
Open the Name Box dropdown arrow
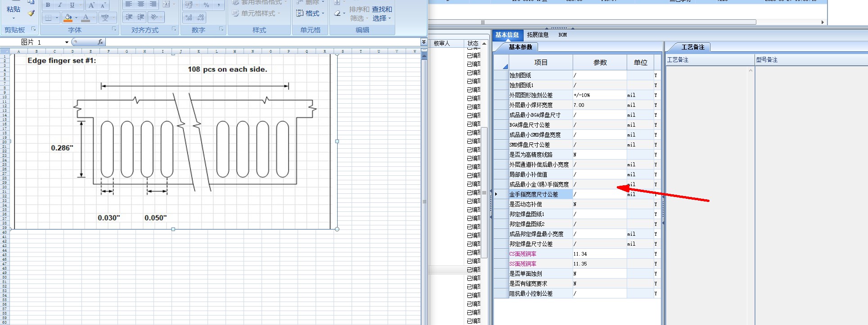67,42
